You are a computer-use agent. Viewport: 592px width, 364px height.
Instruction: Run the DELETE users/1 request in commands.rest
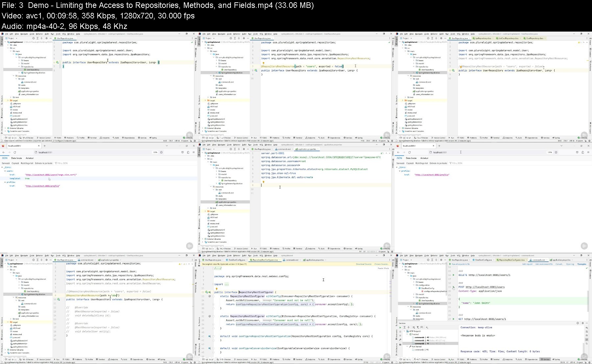pyautogui.click(x=454, y=275)
